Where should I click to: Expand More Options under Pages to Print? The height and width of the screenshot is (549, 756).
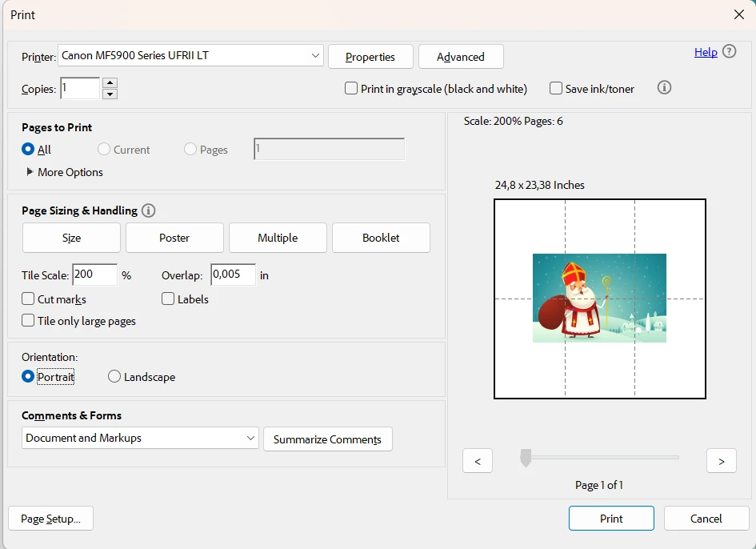30,172
